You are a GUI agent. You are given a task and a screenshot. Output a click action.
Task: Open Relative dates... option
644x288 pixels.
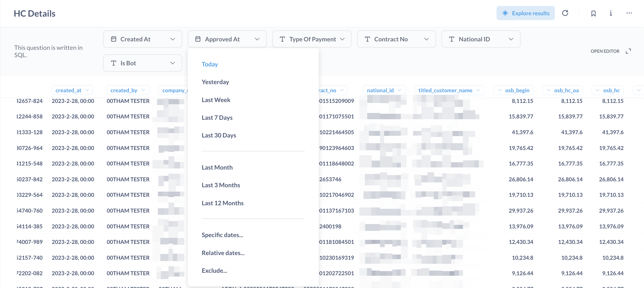tap(223, 253)
